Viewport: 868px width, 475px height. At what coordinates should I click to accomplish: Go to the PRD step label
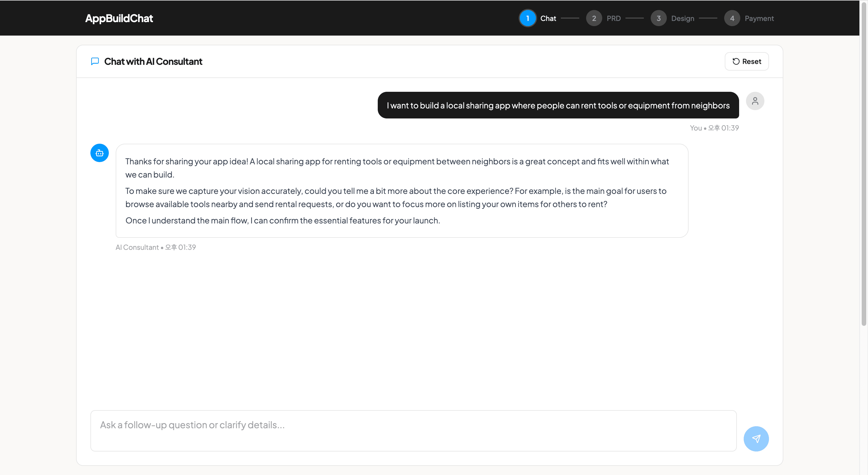pyautogui.click(x=614, y=19)
